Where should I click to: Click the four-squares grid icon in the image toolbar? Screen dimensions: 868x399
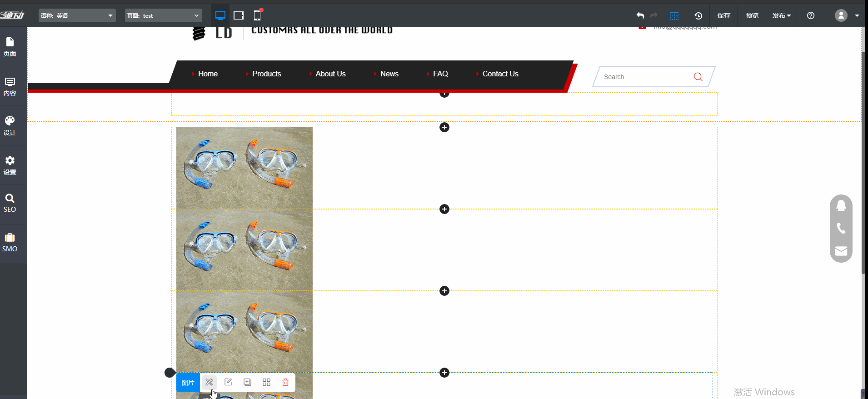tap(266, 382)
